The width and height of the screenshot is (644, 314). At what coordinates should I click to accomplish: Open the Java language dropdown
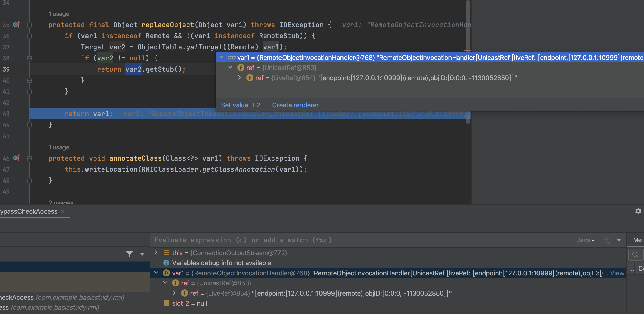[586, 240]
